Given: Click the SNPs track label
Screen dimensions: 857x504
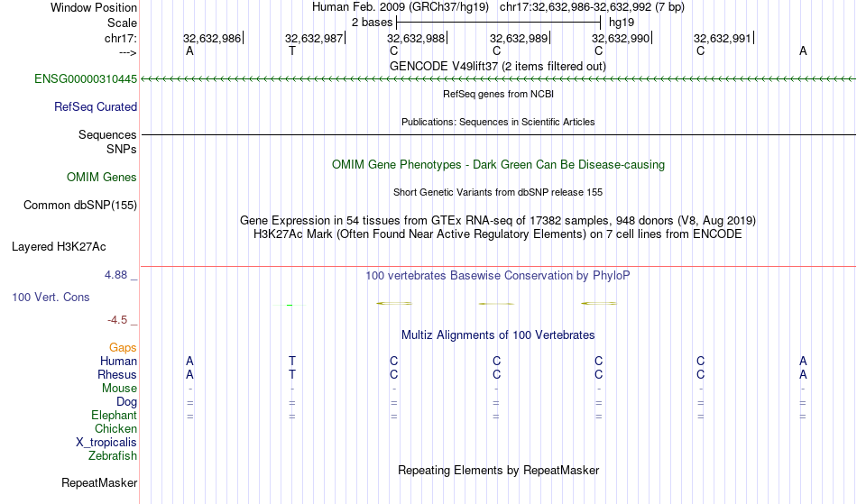Looking at the screenshot, I should [122, 150].
